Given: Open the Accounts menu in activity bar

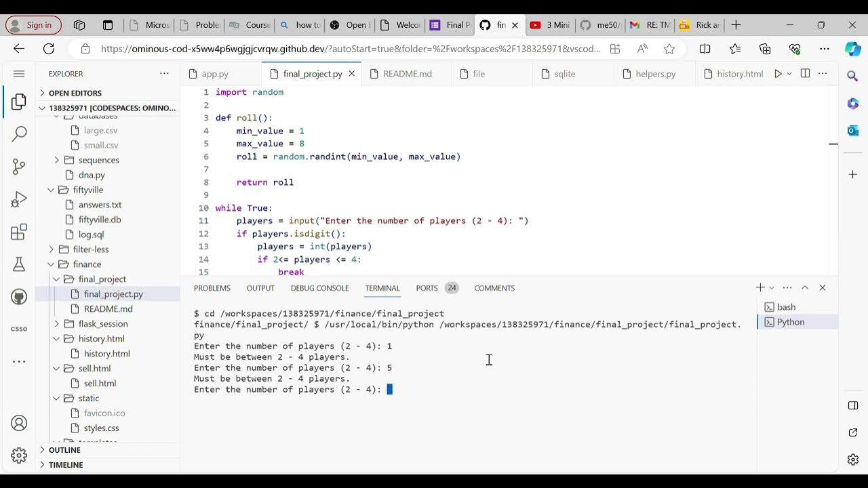Looking at the screenshot, I should click(19, 424).
